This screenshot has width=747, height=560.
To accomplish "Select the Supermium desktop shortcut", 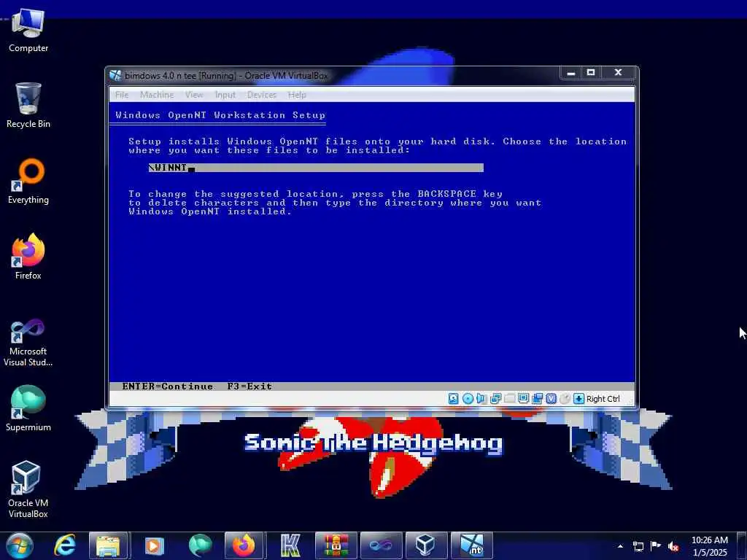I will (28, 408).
